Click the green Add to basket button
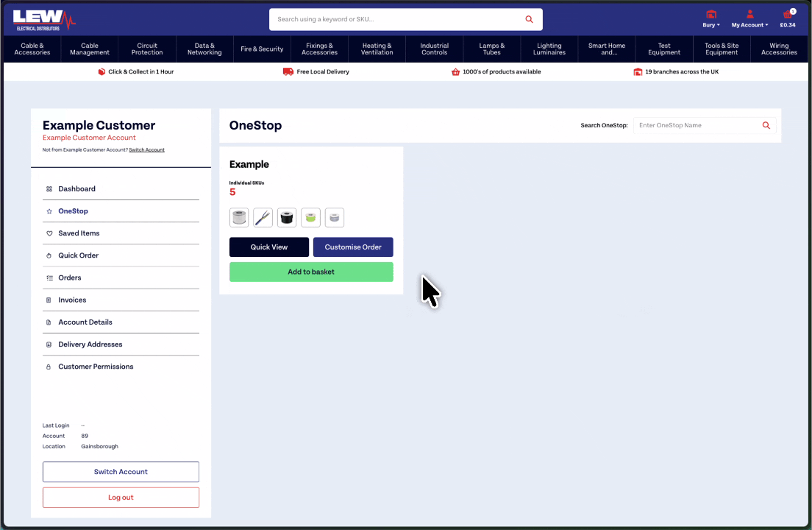The height and width of the screenshot is (530, 812). point(311,272)
